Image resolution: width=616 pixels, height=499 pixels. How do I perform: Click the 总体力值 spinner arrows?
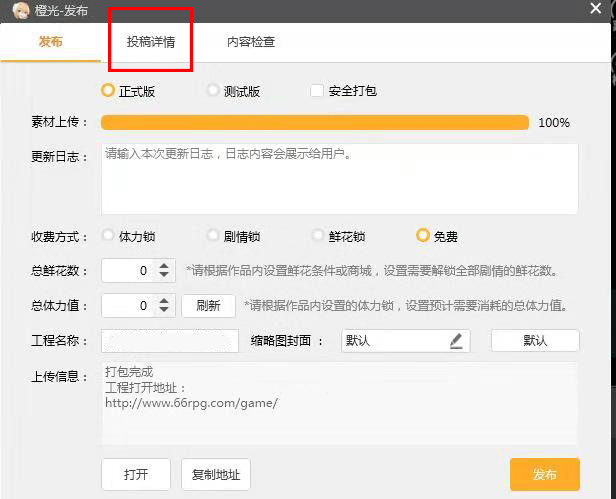pyautogui.click(x=166, y=305)
